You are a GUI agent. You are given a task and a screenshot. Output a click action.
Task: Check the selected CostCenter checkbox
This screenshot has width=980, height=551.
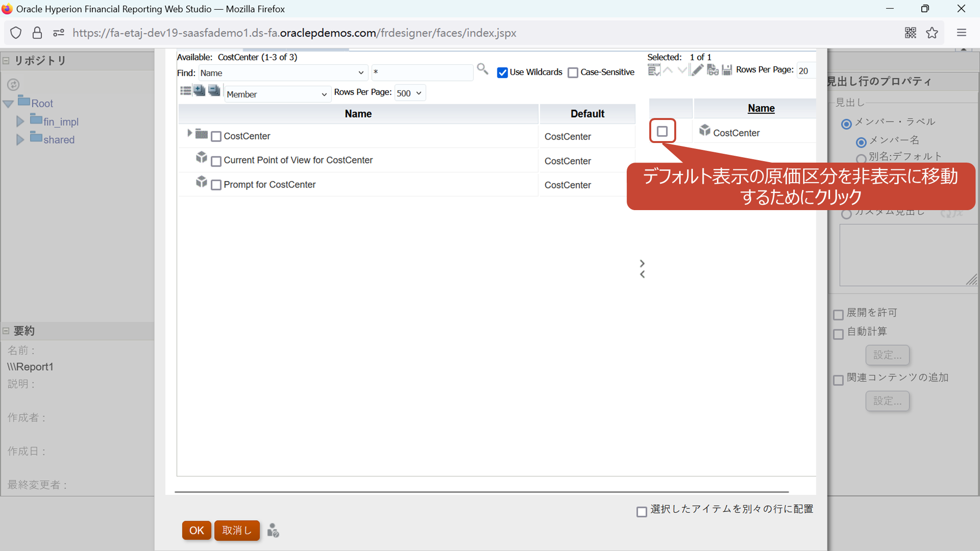(x=662, y=131)
